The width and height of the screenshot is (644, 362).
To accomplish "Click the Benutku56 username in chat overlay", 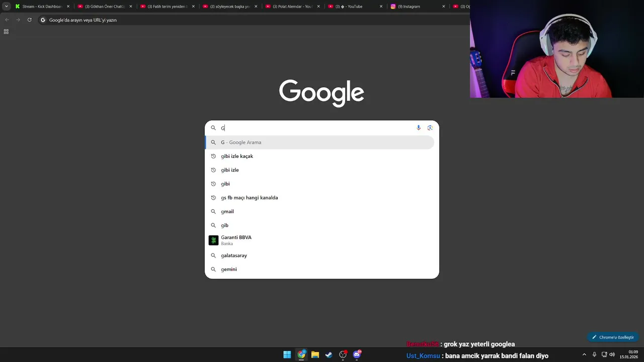I will [x=423, y=344].
